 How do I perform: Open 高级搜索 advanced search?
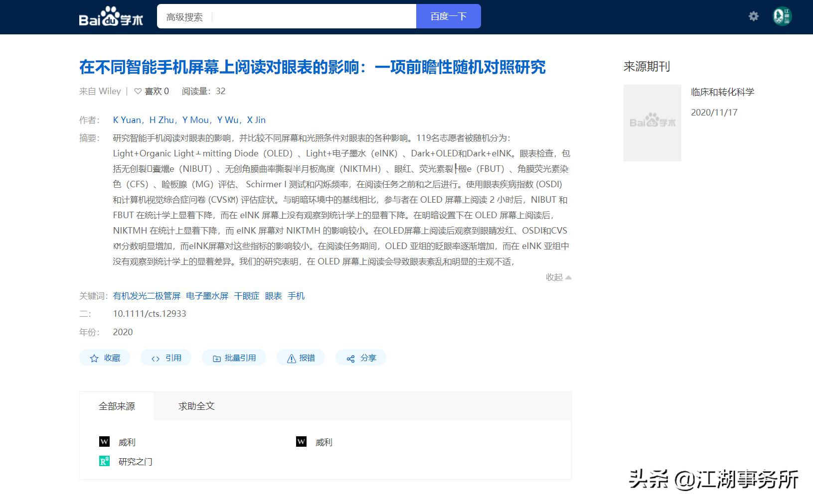(184, 16)
